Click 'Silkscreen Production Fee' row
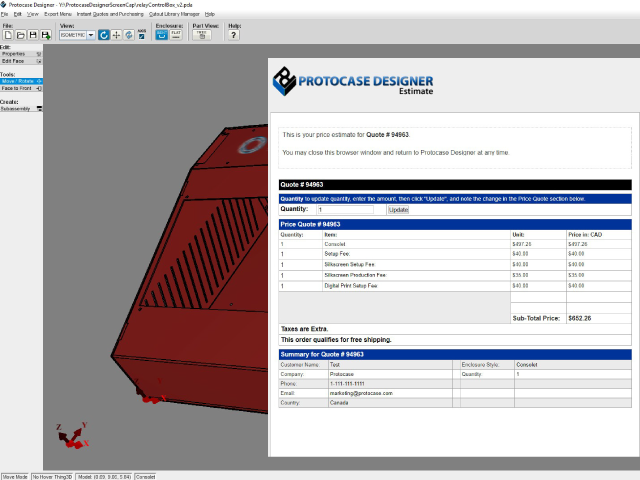This screenshot has width=640, height=480. tap(455, 275)
